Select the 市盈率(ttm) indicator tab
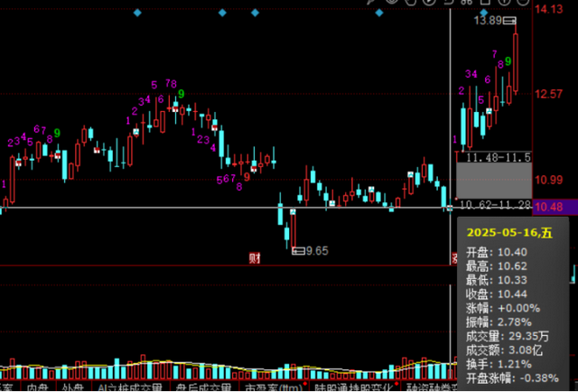The height and width of the screenshot is (392, 578). 274,387
